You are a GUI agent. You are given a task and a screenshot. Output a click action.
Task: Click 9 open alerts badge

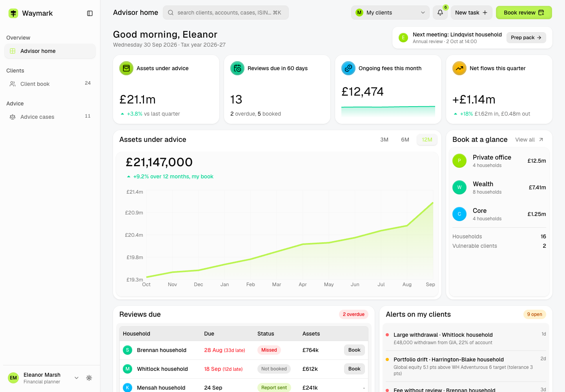(x=534, y=314)
